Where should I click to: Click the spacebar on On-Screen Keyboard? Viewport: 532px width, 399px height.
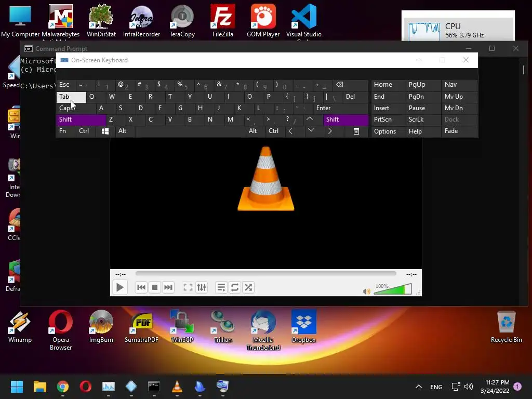click(x=190, y=131)
